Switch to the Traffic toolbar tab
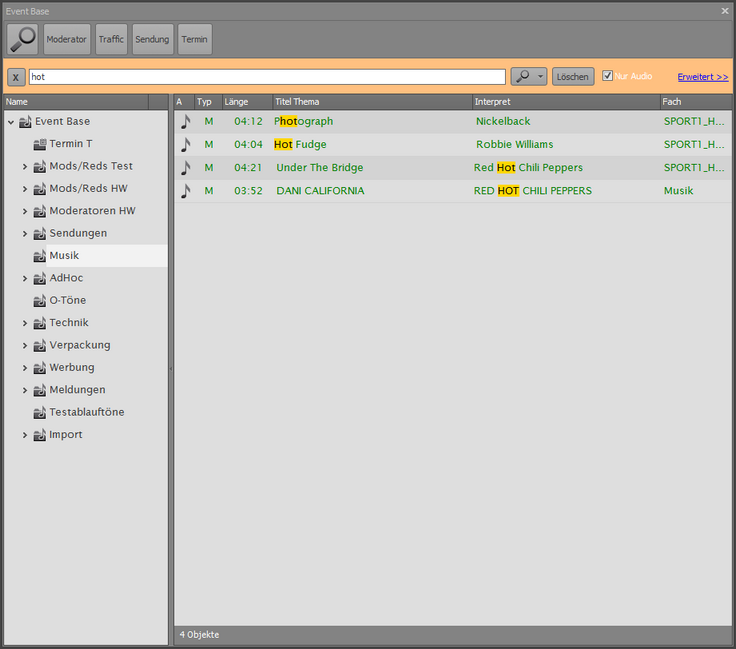This screenshot has height=649, width=736. pyautogui.click(x=111, y=39)
